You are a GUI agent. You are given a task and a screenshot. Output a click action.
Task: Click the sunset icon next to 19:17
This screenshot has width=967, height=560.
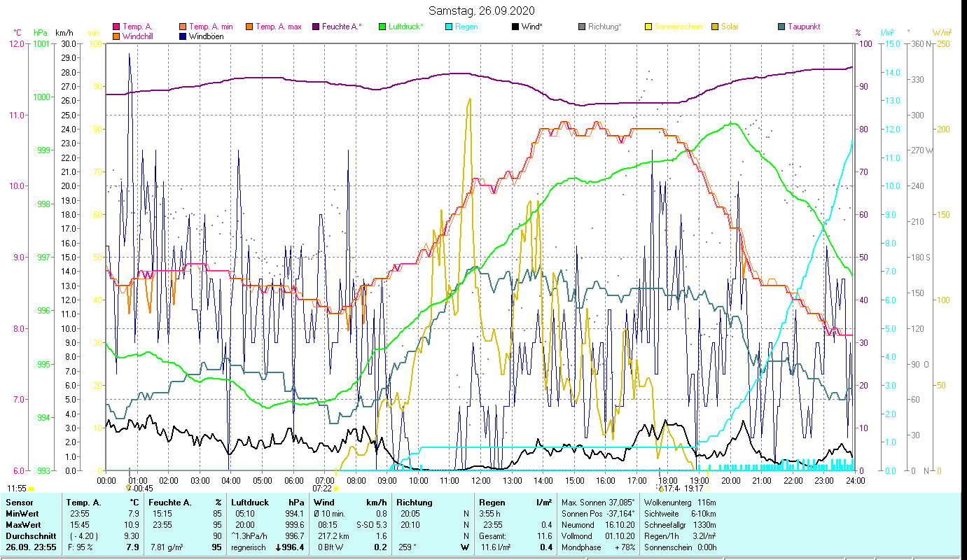coord(707,489)
